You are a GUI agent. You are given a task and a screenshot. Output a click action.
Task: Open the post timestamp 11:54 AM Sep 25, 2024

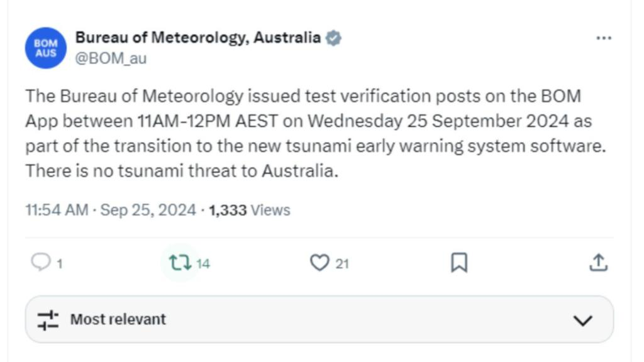coord(111,210)
